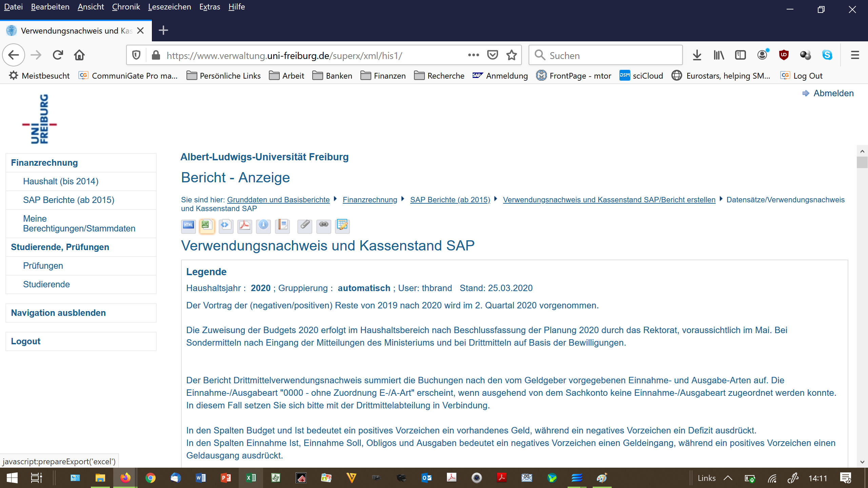Open the table edit pencil icon

click(x=342, y=226)
